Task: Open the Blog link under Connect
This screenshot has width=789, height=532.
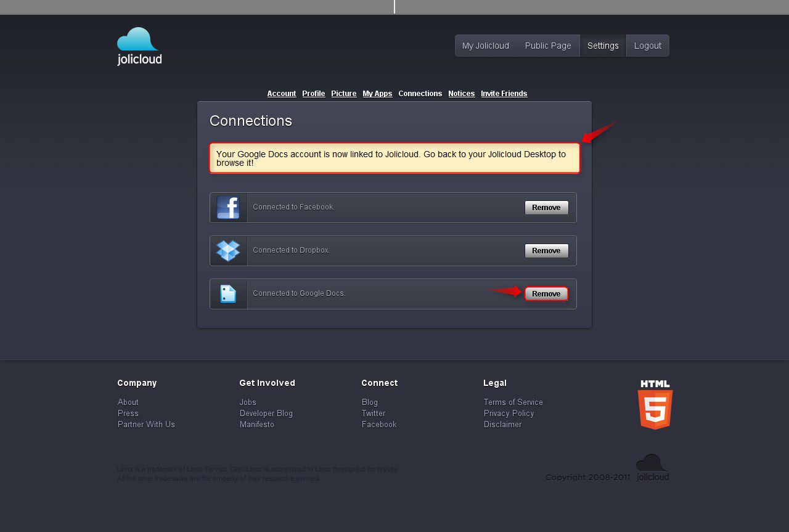Action: point(370,402)
